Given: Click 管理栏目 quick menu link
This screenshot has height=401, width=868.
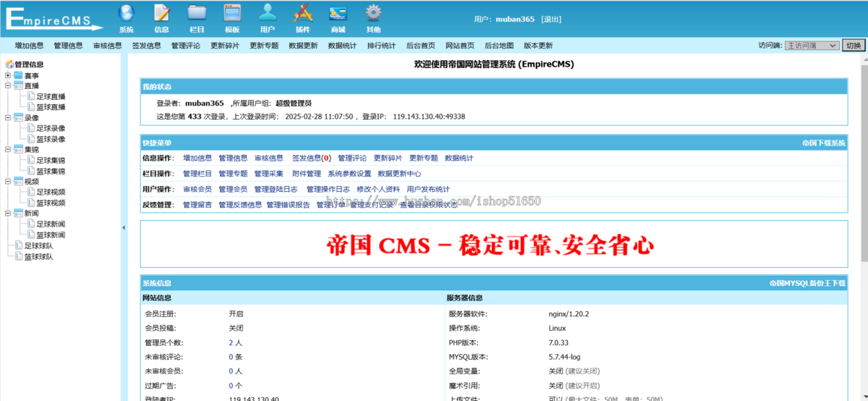Looking at the screenshot, I should 197,174.
